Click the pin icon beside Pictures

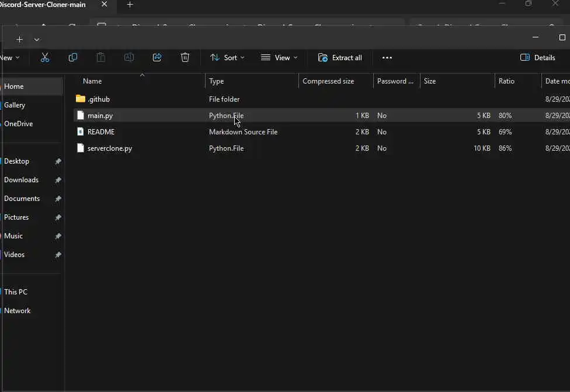(58, 217)
